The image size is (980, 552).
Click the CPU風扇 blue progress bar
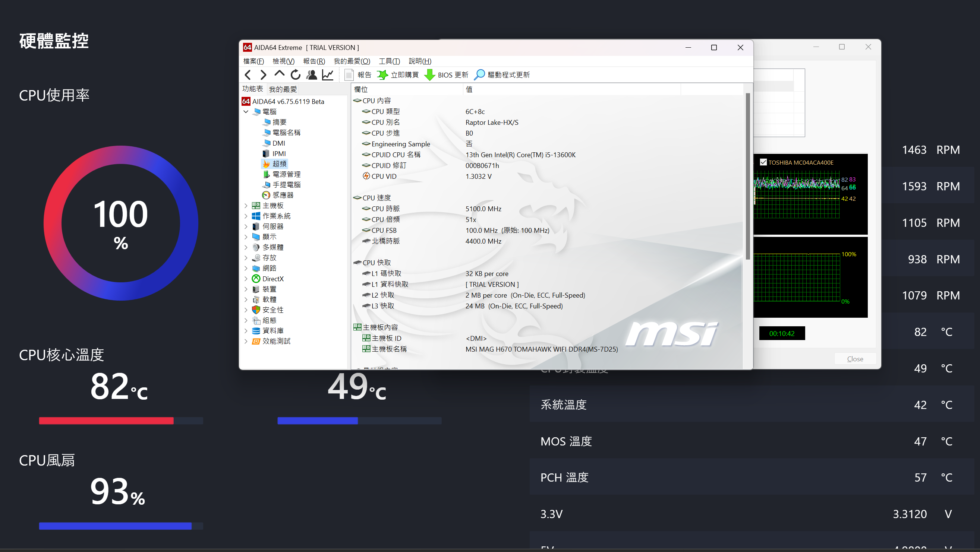click(121, 526)
